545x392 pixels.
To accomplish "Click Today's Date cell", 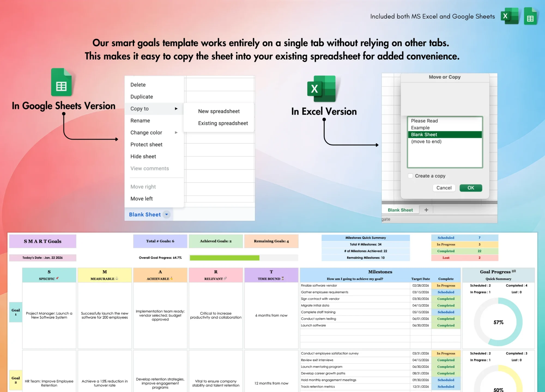I will (43, 258).
